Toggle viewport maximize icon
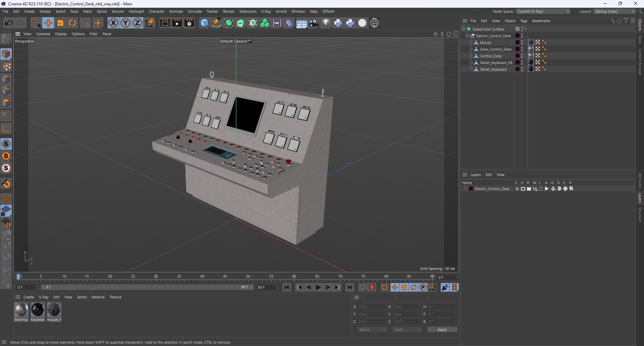Image resolution: width=644 pixels, height=346 pixels. [x=456, y=34]
